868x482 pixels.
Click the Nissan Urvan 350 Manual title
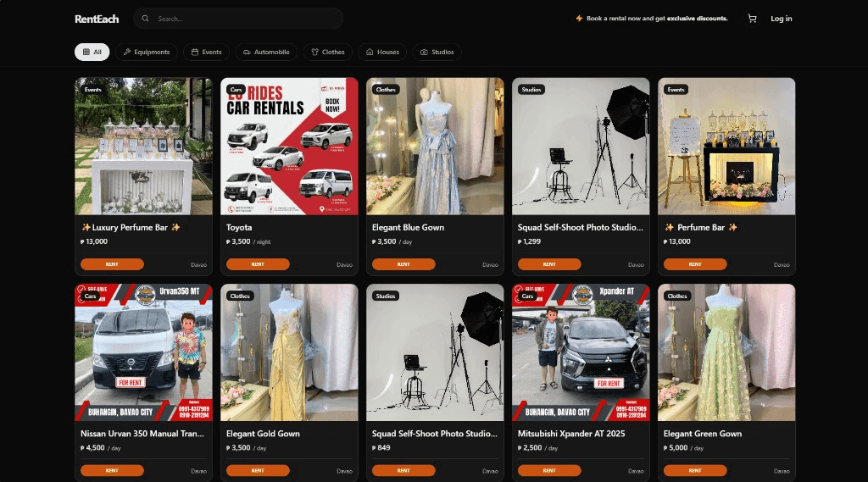(x=142, y=434)
